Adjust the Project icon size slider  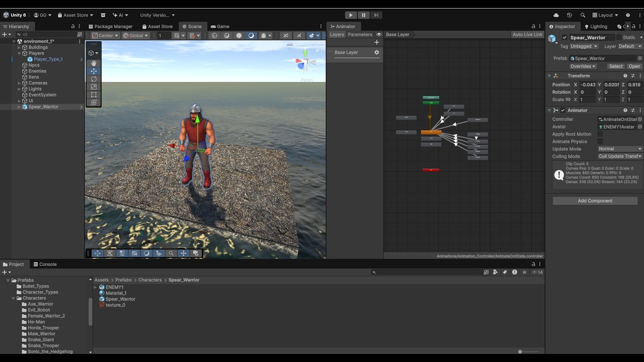click(x=529, y=352)
